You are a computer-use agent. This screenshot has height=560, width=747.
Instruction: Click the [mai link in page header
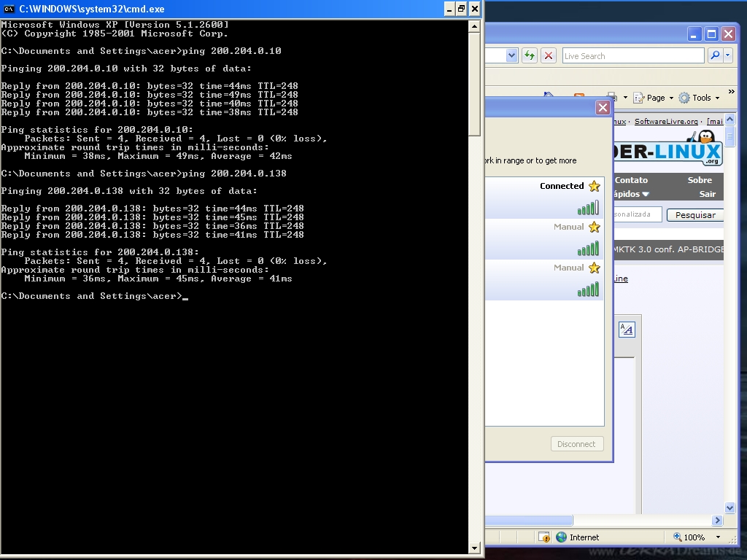click(715, 122)
